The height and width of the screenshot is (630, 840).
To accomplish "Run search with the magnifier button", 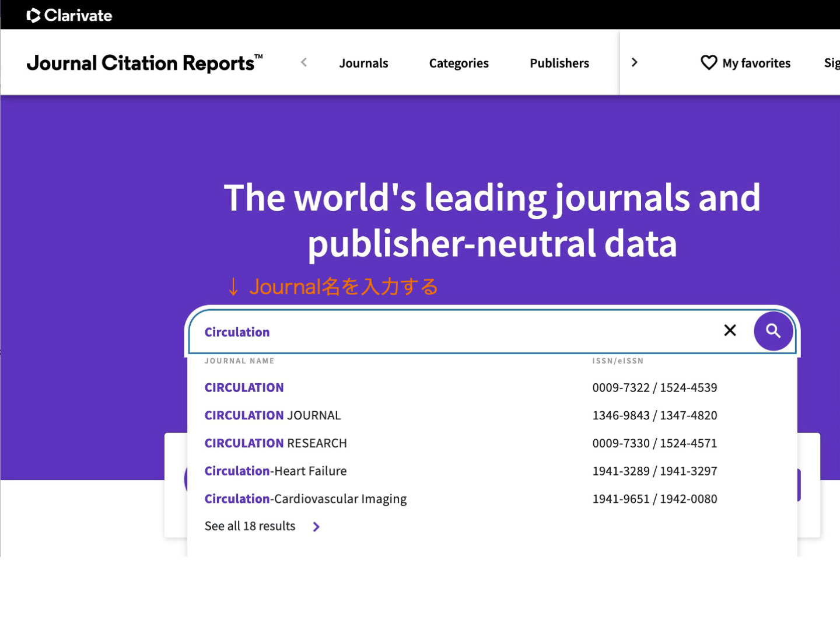I will tap(773, 331).
